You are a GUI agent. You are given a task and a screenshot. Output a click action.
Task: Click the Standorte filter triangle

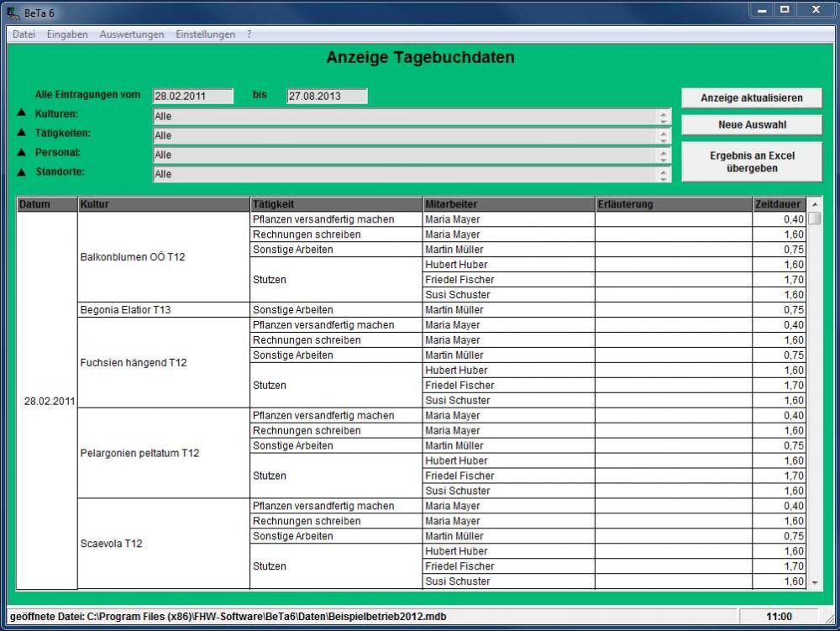(x=22, y=172)
